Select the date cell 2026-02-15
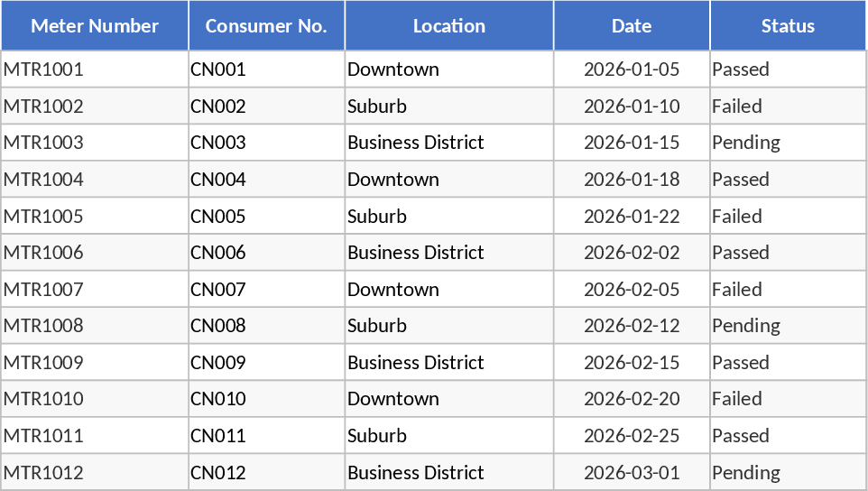The height and width of the screenshot is (491, 868). tap(632, 363)
